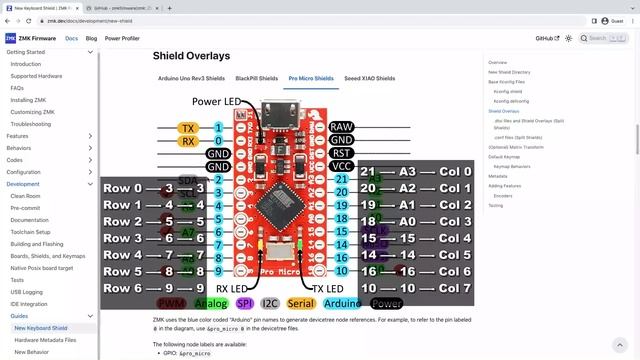The height and width of the screenshot is (360, 640).
Task: Collapse the Guides section chevron
Action: (90, 316)
